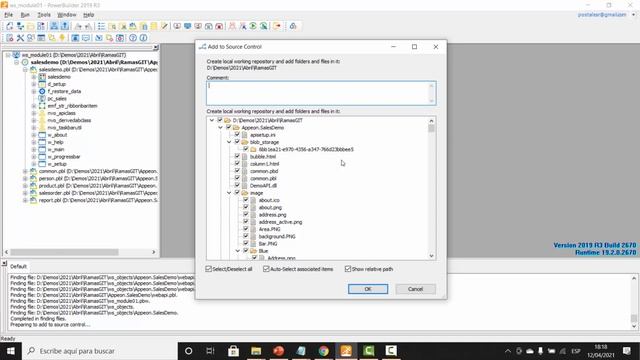Open the Task View taskbar icon
Image resolution: width=640 pixels, height=360 pixels.
pyautogui.click(x=211, y=351)
